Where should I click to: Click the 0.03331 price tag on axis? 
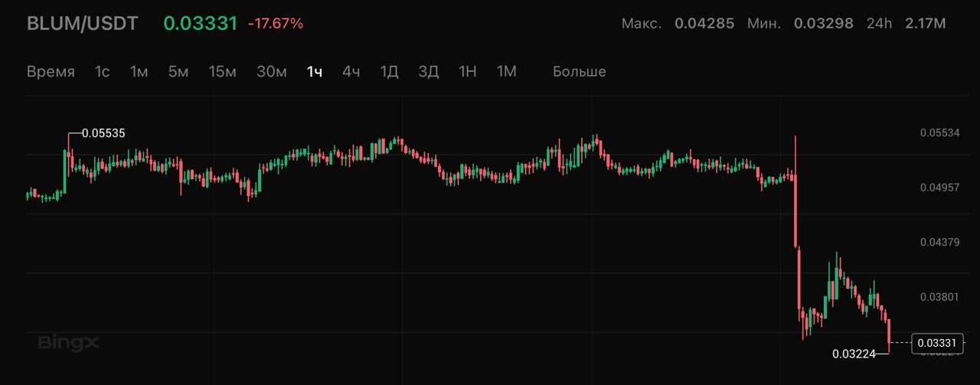936,343
